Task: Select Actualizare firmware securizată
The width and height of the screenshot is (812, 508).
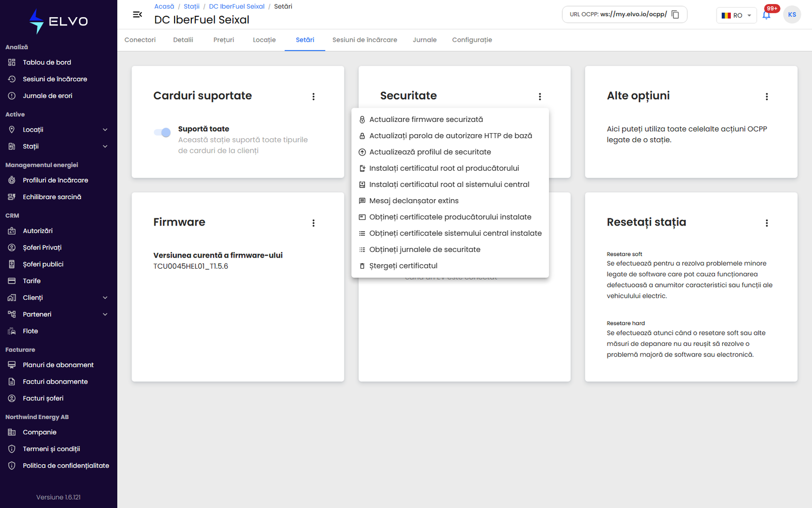Action: 450,119
